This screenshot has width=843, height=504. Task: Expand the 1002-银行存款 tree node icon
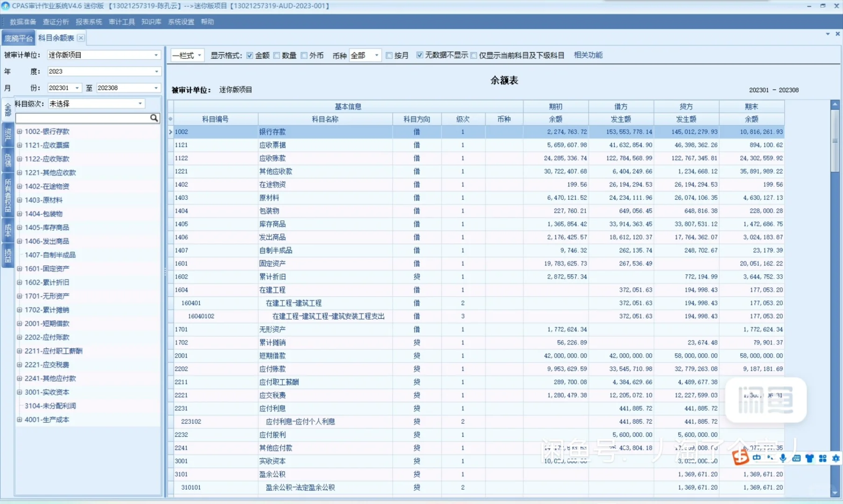20,132
